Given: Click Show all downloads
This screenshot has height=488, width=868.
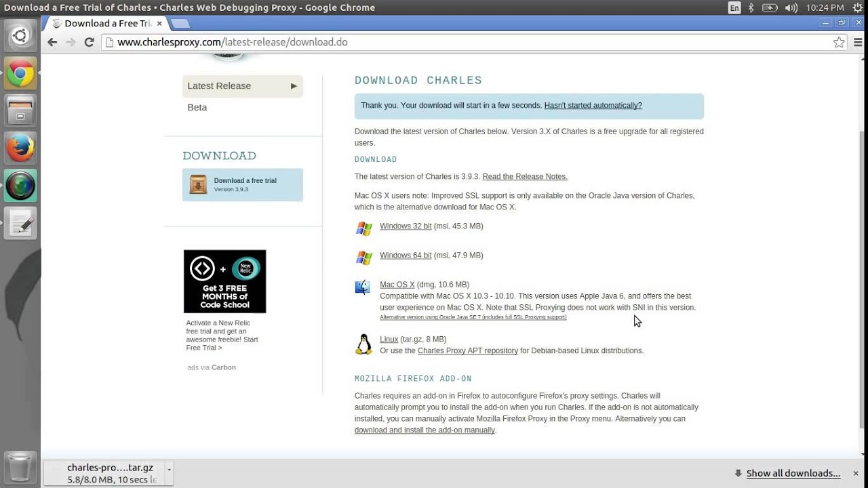Looking at the screenshot, I should 793,473.
